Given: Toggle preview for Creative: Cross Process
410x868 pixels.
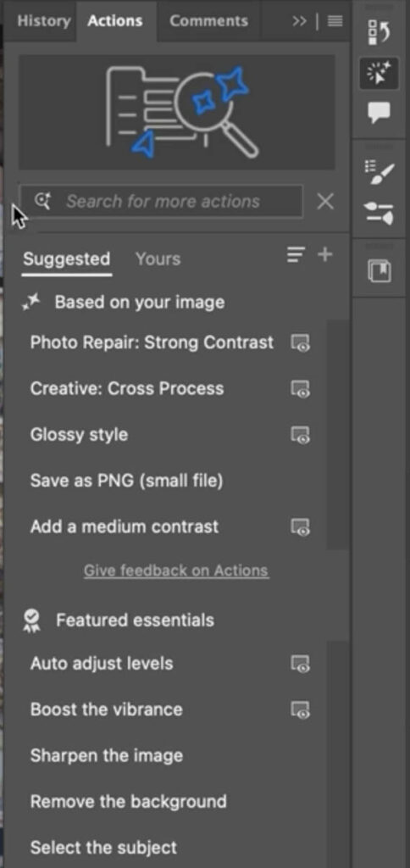Looking at the screenshot, I should pos(301,388).
